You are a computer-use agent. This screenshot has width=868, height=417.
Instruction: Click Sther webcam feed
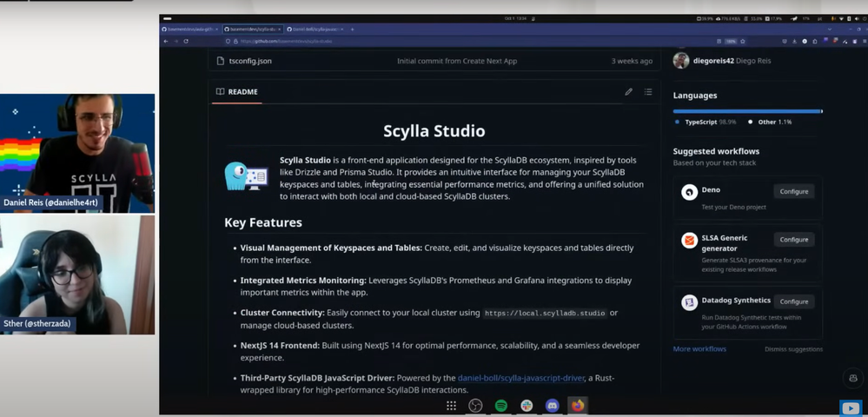pyautogui.click(x=77, y=275)
